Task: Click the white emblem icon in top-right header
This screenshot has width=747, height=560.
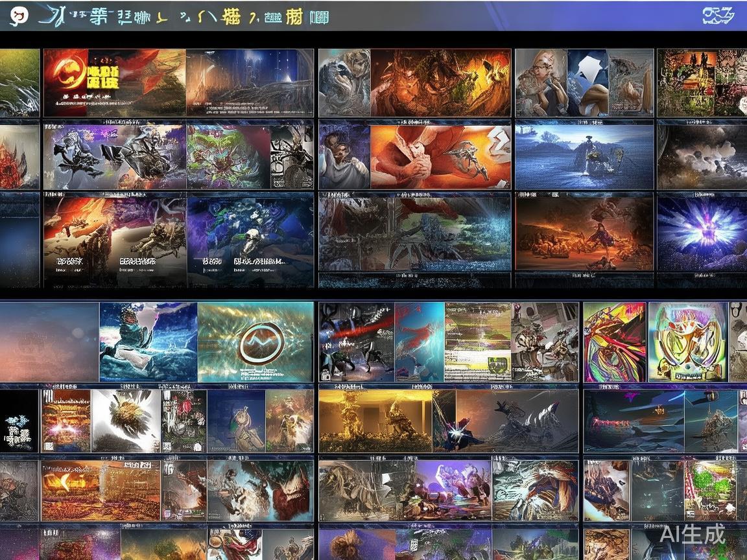Action: pos(718,16)
